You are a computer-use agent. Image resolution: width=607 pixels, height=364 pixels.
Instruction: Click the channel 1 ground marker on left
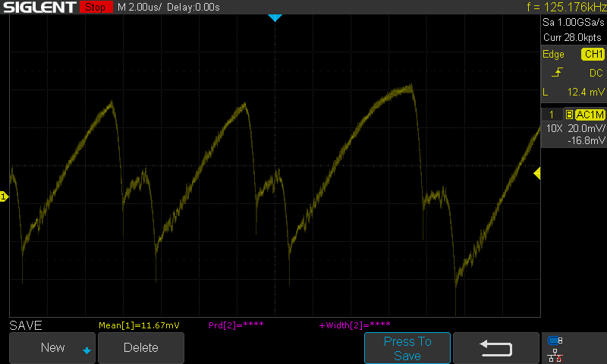pos(4,196)
